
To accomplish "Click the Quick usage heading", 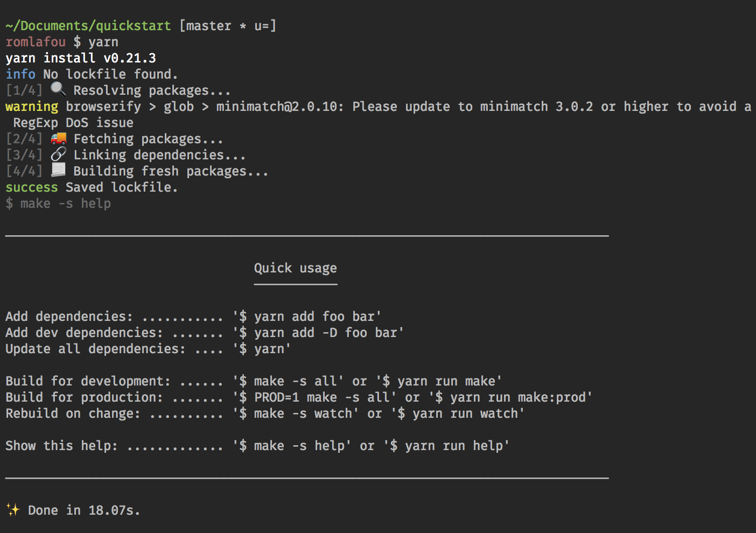I will coord(296,268).
